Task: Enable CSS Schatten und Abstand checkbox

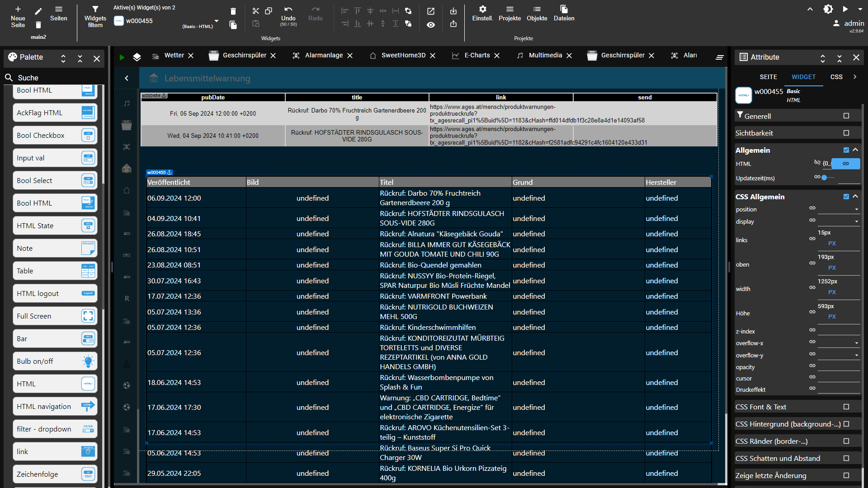Action: point(846,458)
